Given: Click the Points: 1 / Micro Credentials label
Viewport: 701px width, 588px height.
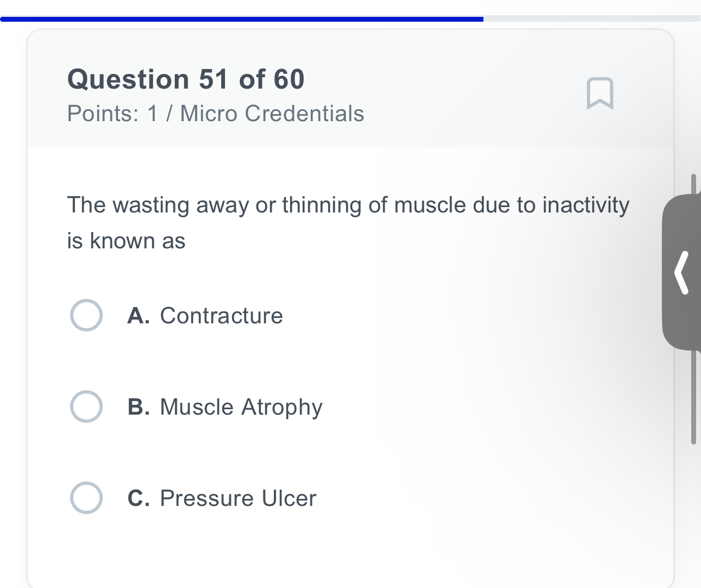Looking at the screenshot, I should click(x=215, y=114).
